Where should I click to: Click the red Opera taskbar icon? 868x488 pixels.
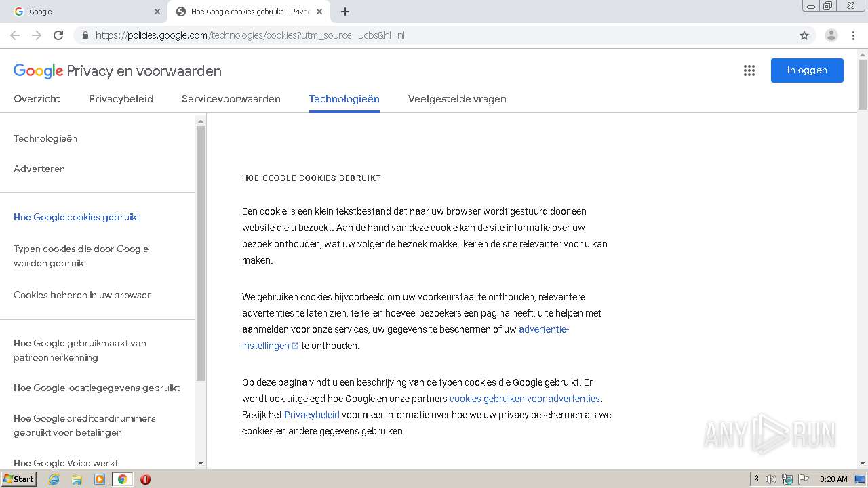pyautogui.click(x=145, y=479)
